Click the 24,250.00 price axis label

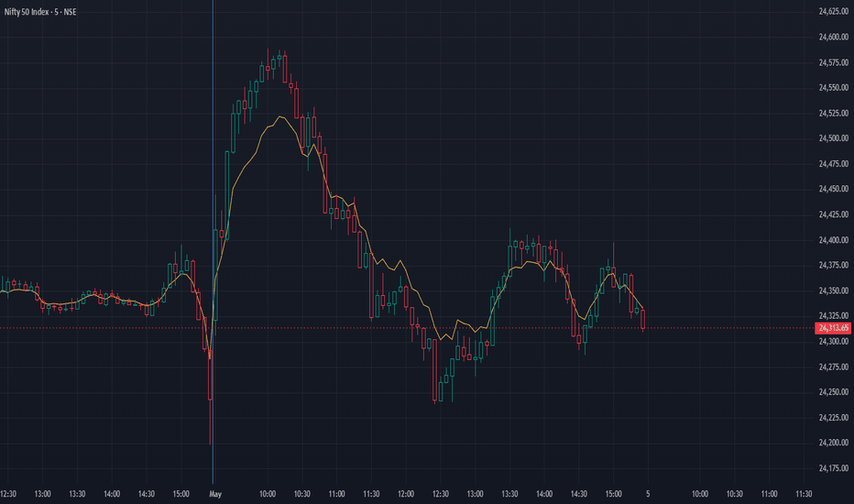(x=833, y=392)
